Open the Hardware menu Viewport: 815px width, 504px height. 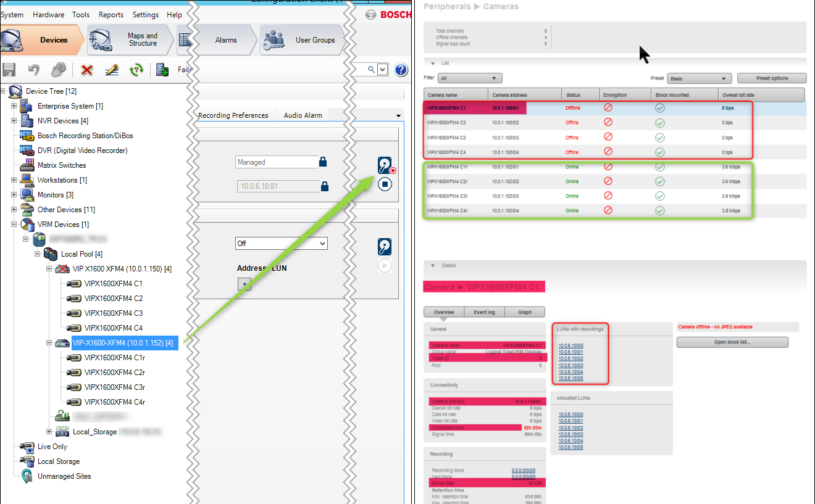(48, 15)
